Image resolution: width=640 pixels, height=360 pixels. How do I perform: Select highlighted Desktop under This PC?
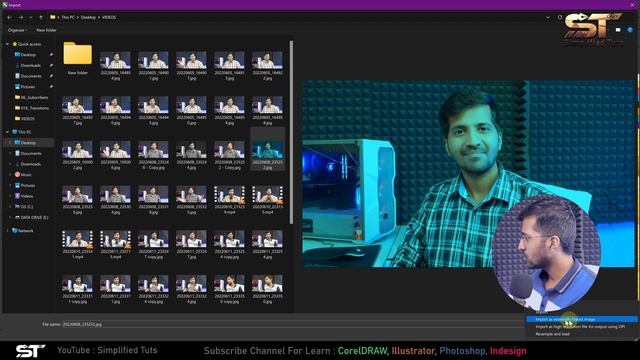pos(28,143)
